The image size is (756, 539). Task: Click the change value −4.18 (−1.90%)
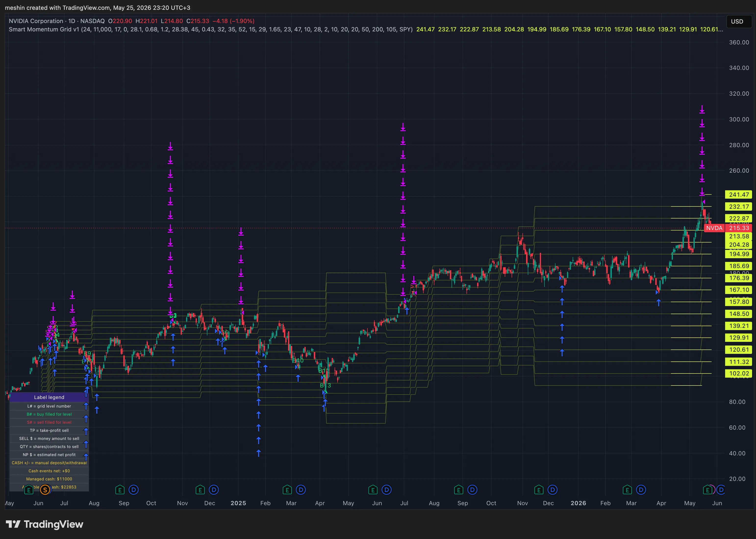234,21
